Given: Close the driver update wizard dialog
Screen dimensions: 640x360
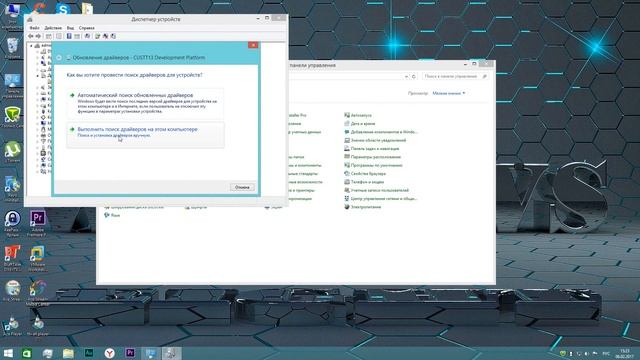Looking at the screenshot, I should pos(253,45).
